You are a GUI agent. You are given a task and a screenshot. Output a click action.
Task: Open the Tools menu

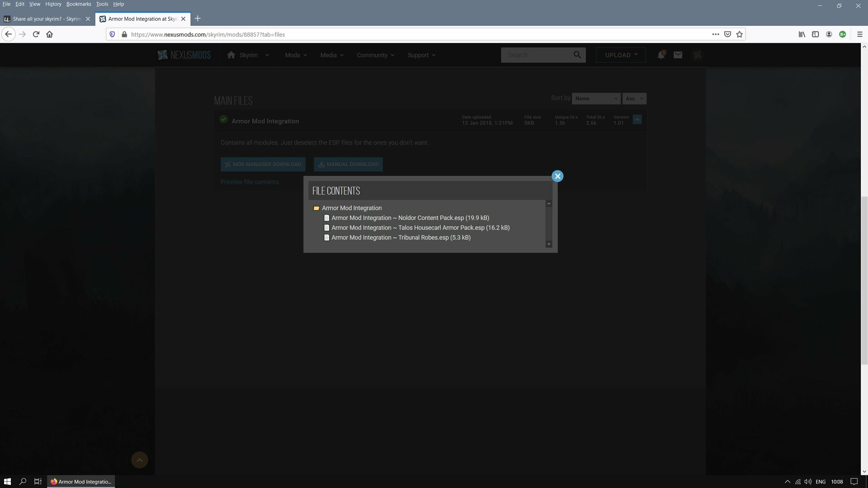click(x=102, y=4)
